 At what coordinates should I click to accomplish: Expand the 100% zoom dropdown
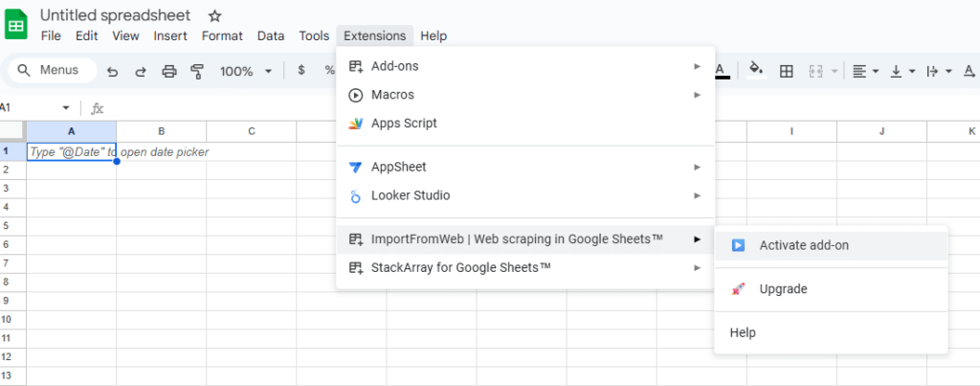coord(246,71)
